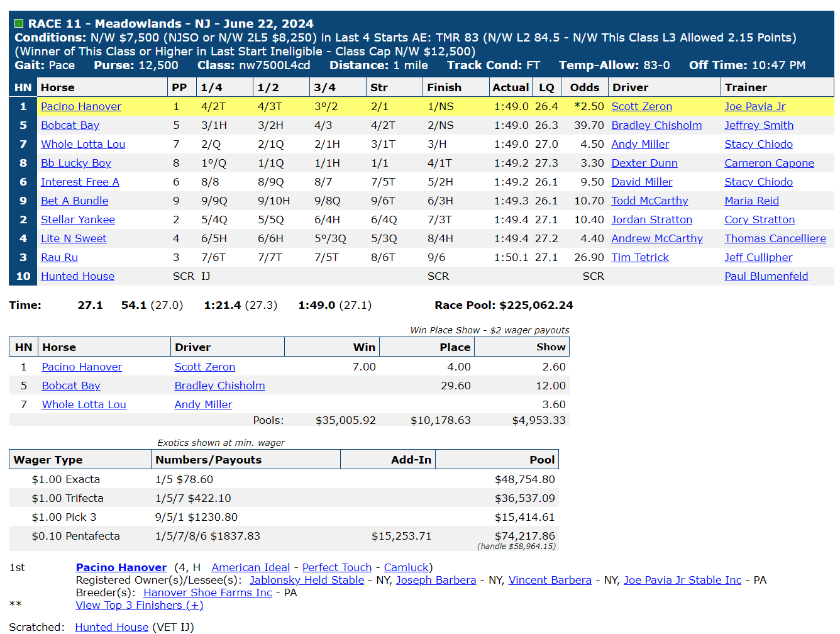This screenshot has width=840, height=634.
Task: Select the '9/5/1 $1230.80' Pick 3 payout
Action: 196,517
